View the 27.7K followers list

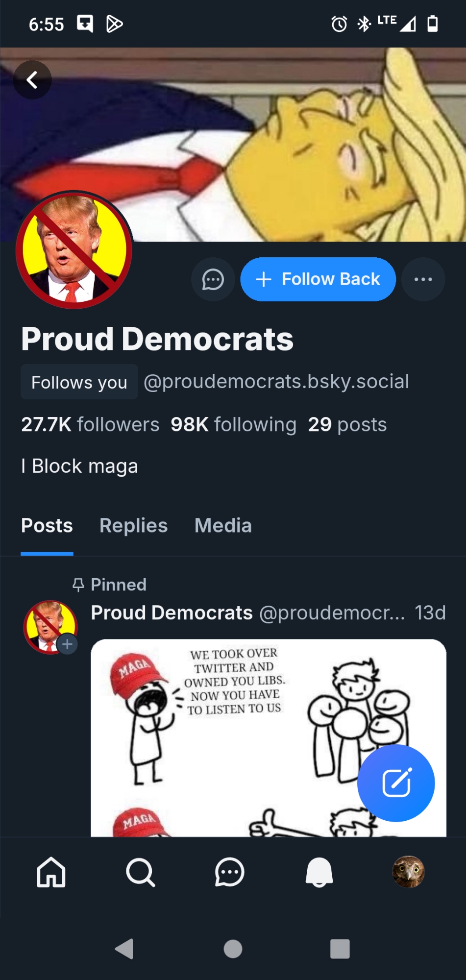coord(90,425)
